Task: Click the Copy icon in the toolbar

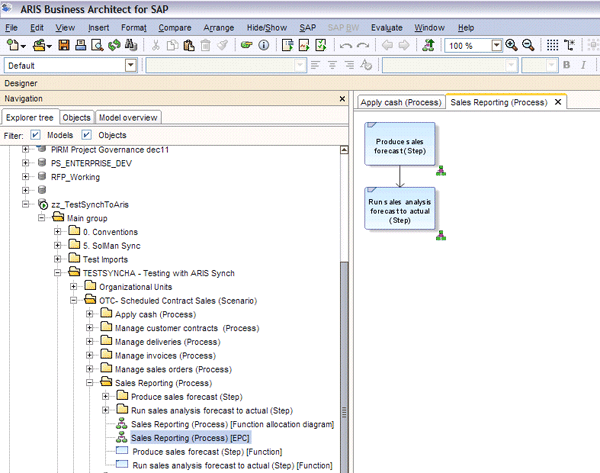Action: tap(172, 45)
